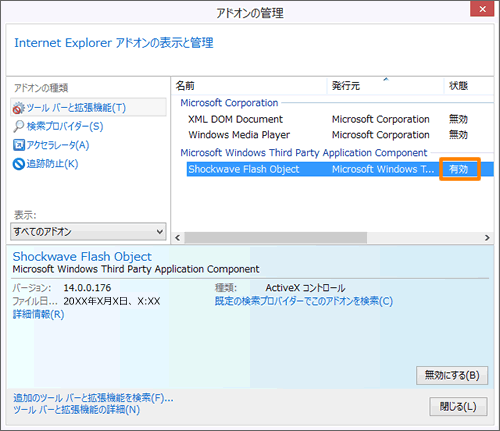This screenshot has height=431, width=500.
Task: Click the 無効にする(B) button
Action: pyautogui.click(x=452, y=375)
